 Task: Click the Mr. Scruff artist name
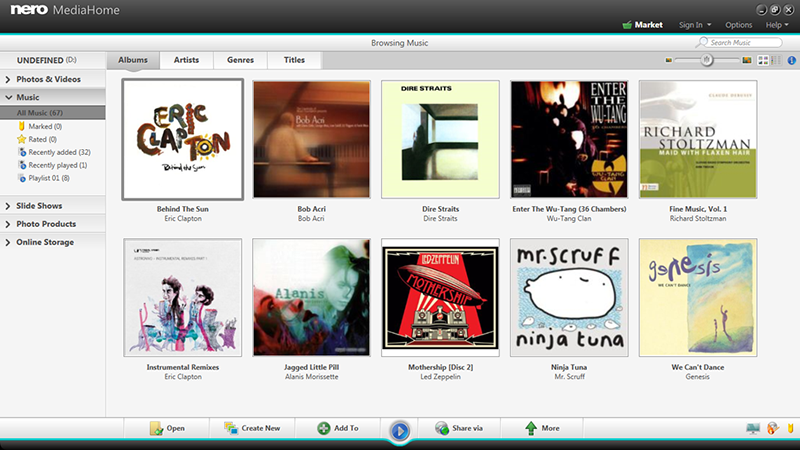pos(569,377)
